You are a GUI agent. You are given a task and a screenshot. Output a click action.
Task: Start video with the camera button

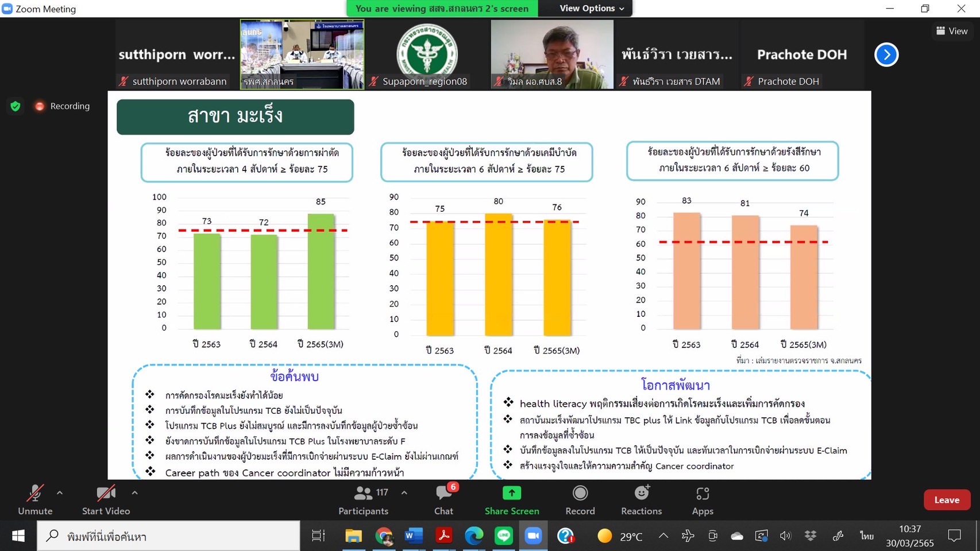[106, 500]
